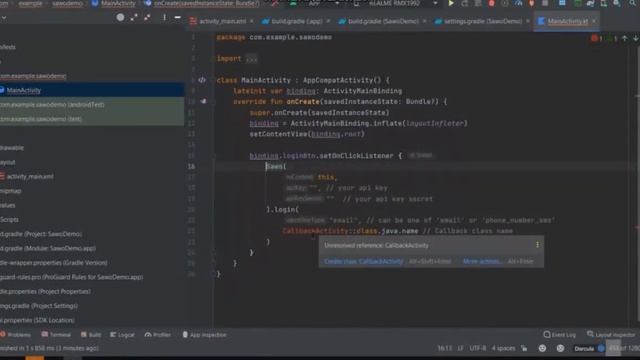The height and width of the screenshot is (360, 640).
Task: Click '4 spaces' indent setting in status bar
Action: click(x=503, y=348)
